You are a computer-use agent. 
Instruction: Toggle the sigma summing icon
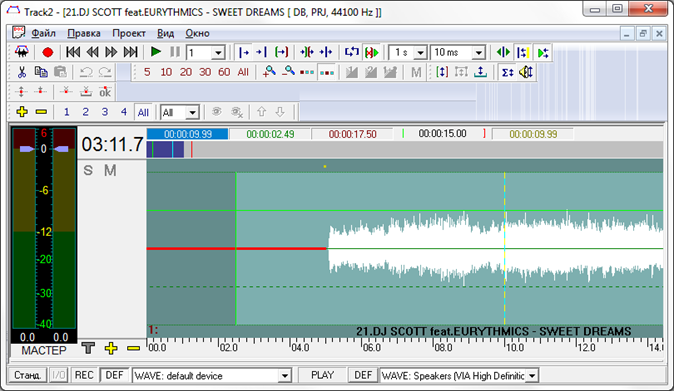[508, 72]
